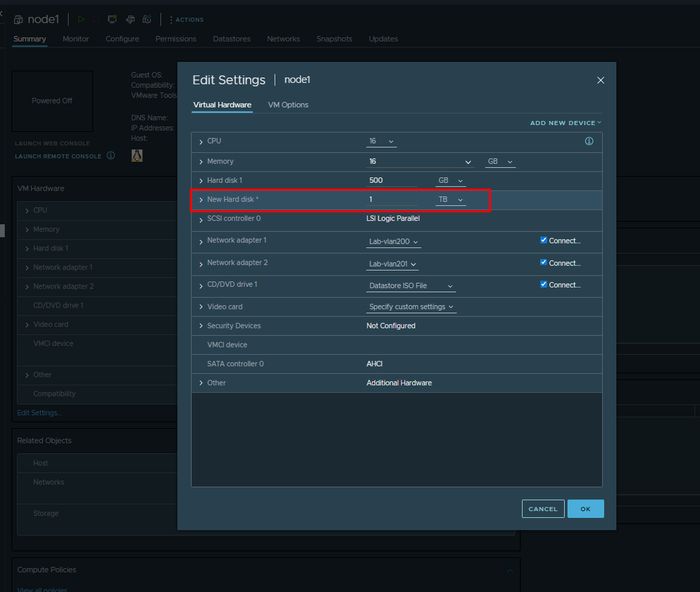Screen dimensions: 700x592
Task: Click the Edit Settings toolbar icon next to console
Action: [x=130, y=20]
